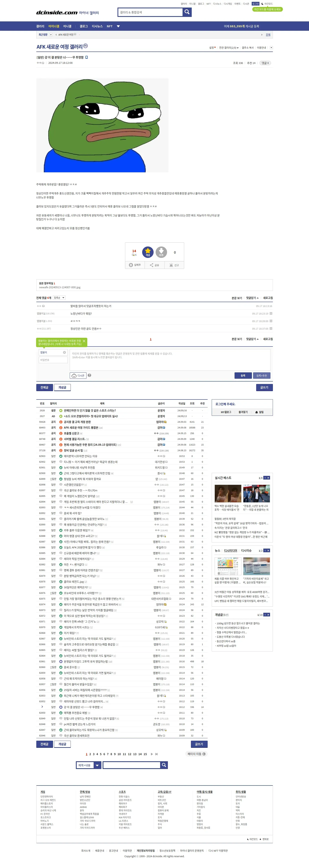The image size is (309, 868).
Task: Click the 개념 star recommend icon
Action: point(148,252)
